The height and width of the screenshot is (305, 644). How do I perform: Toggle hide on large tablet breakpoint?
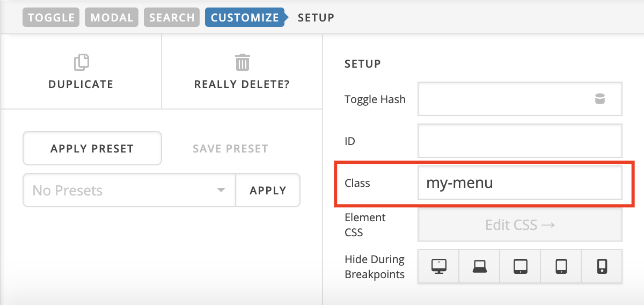pos(521,266)
